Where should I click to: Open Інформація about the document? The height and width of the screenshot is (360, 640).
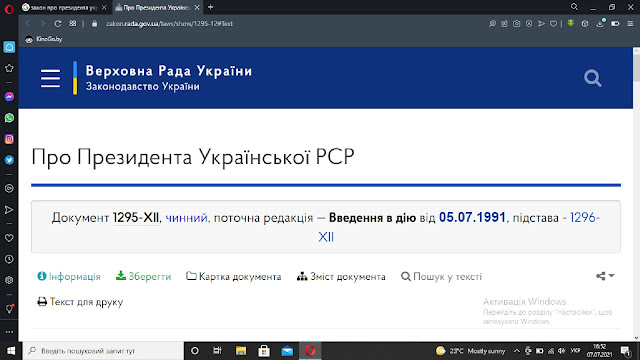coord(69,276)
